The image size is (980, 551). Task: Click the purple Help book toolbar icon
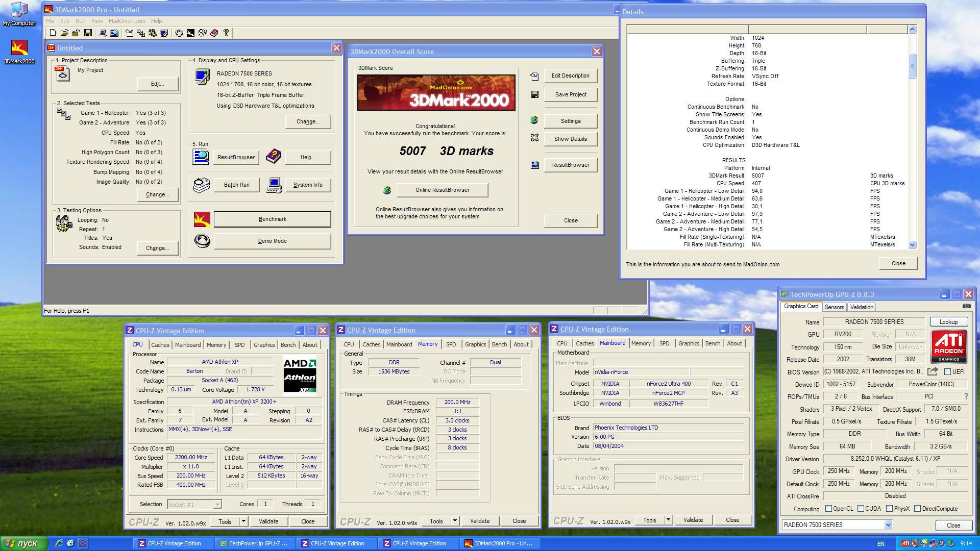pyautogui.click(x=214, y=33)
